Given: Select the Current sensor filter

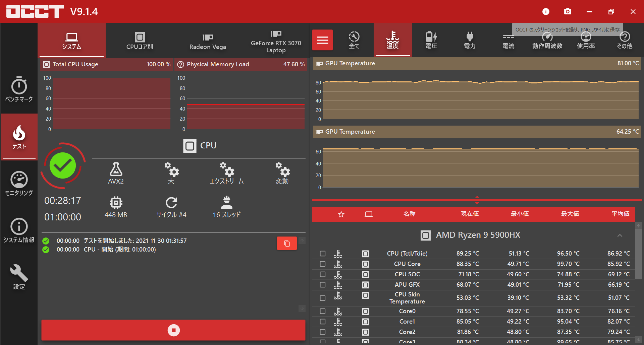Looking at the screenshot, I should click(508, 40).
